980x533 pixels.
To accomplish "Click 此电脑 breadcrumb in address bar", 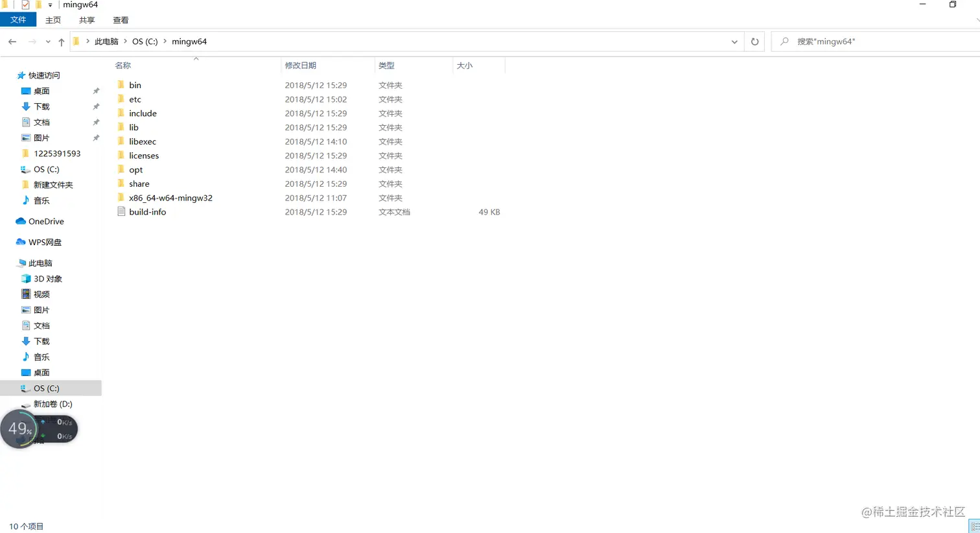I will 106,41.
